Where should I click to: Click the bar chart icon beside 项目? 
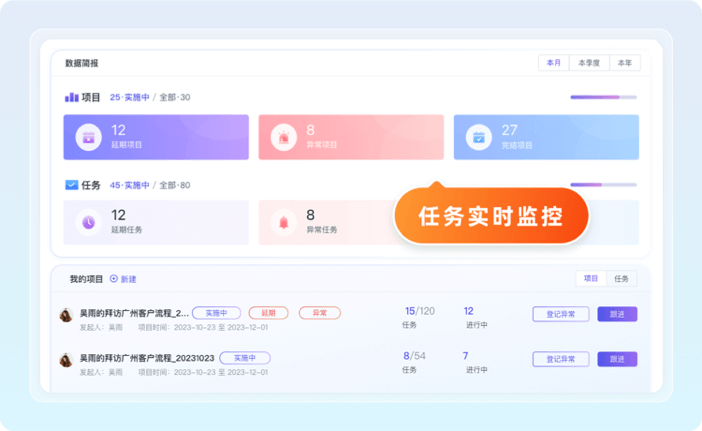tap(71, 97)
